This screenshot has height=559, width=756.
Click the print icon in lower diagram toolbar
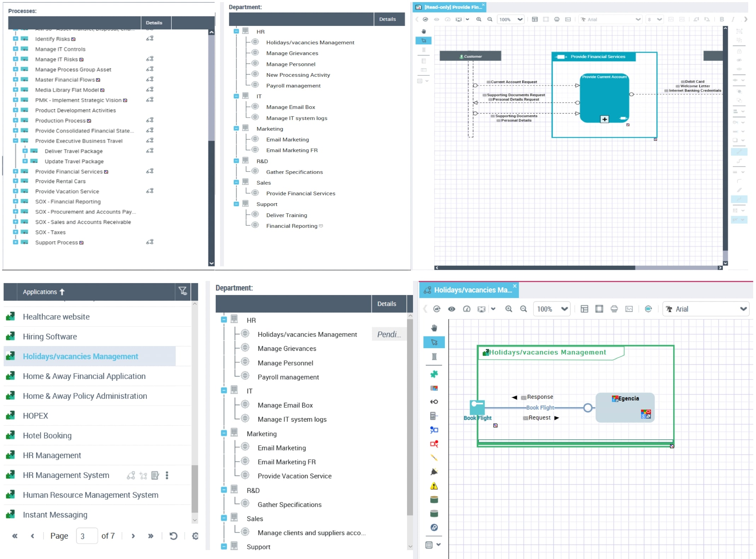click(614, 309)
